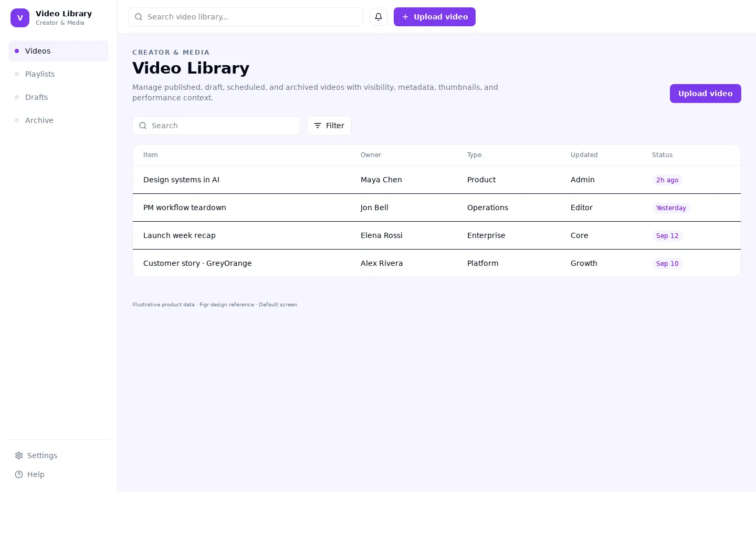Image resolution: width=756 pixels, height=538 pixels.
Task: Select 'Launch week recap' item
Action: 180,235
